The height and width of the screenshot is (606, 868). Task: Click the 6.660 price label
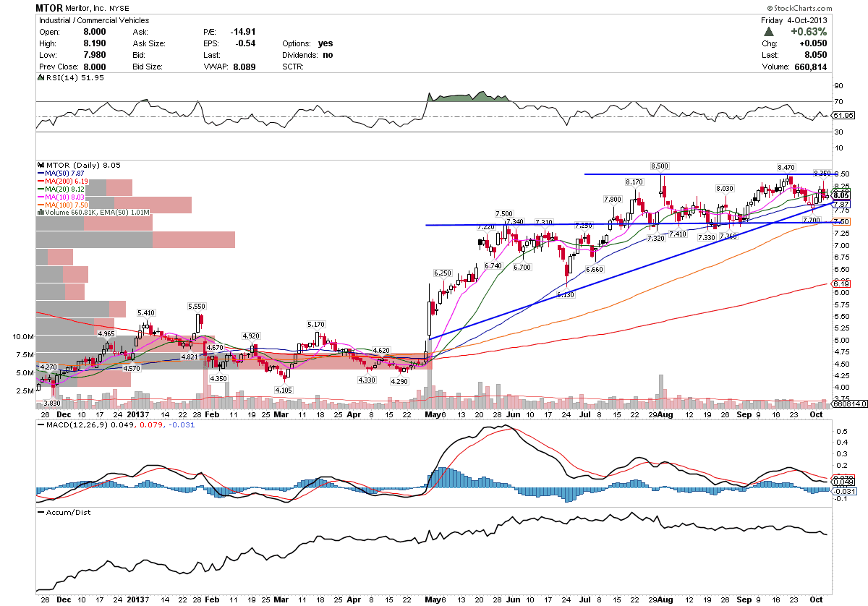(595, 270)
